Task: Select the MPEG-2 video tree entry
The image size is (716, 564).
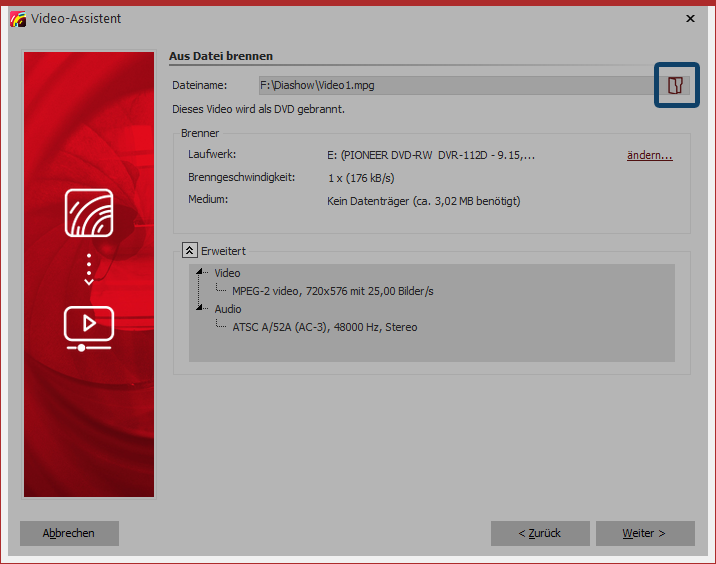Action: coord(333,291)
